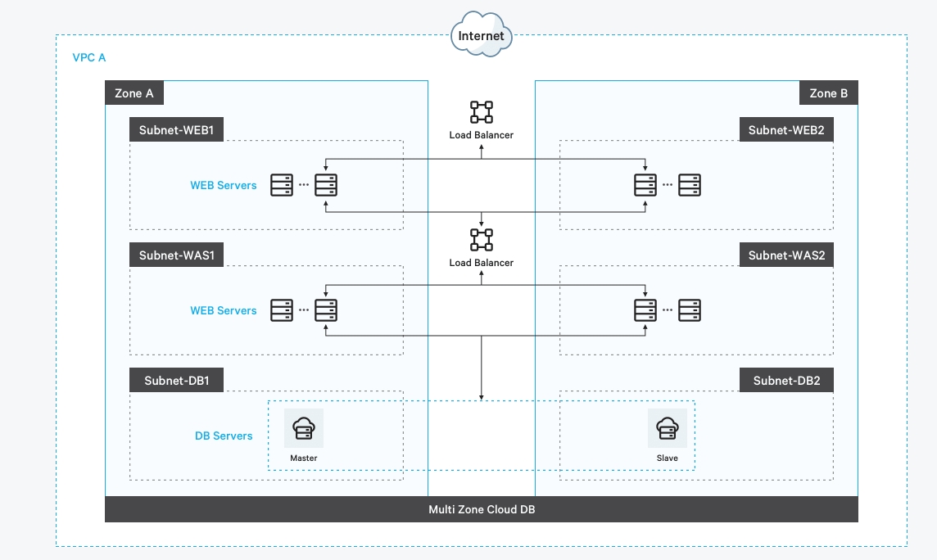Select rightmost server icon in Subnet-WAS1
This screenshot has width=937, height=560.
click(x=326, y=310)
